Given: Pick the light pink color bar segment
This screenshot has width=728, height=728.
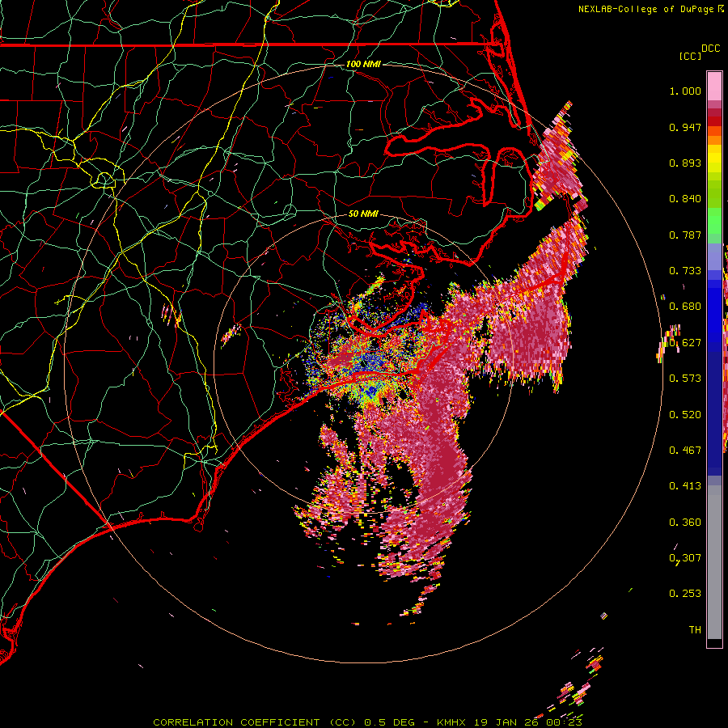Looking at the screenshot, I should click(x=714, y=87).
